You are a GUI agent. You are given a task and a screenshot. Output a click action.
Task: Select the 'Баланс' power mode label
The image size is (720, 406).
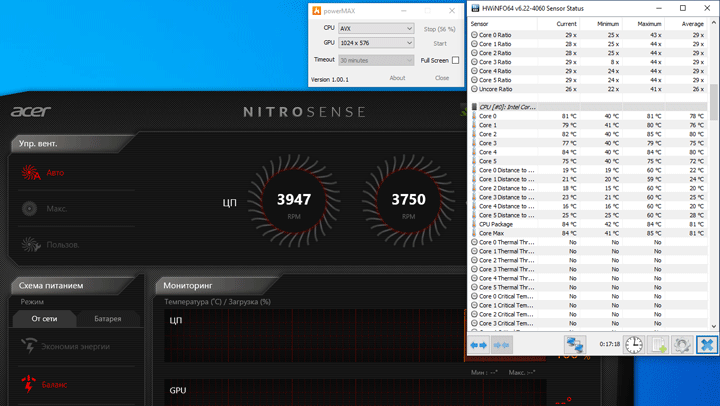[x=54, y=384]
